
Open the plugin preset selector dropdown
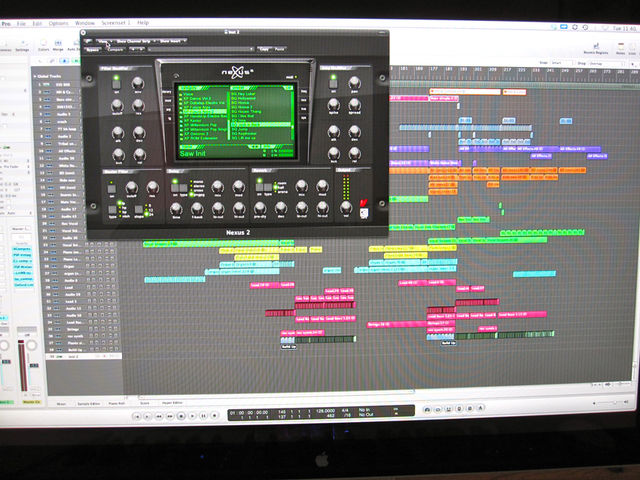(200, 49)
